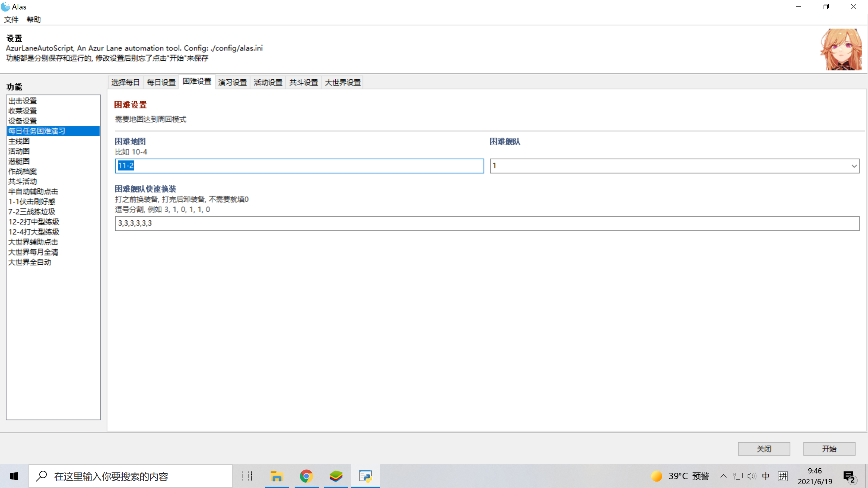Click the weather 39°C widget
Screen dimensions: 868x488
click(680, 476)
